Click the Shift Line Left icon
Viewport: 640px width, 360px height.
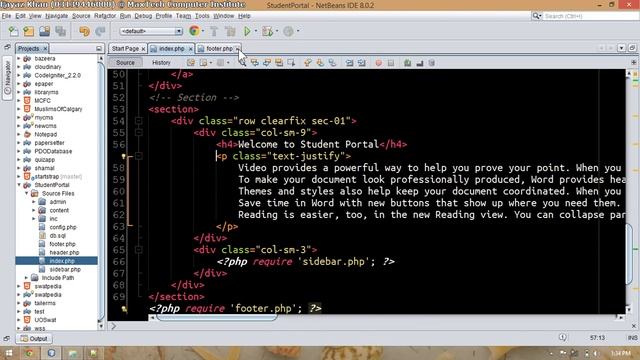click(349, 63)
